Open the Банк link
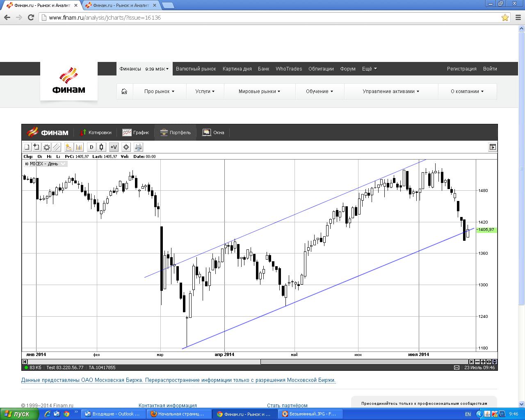This screenshot has width=525, height=420. click(263, 69)
